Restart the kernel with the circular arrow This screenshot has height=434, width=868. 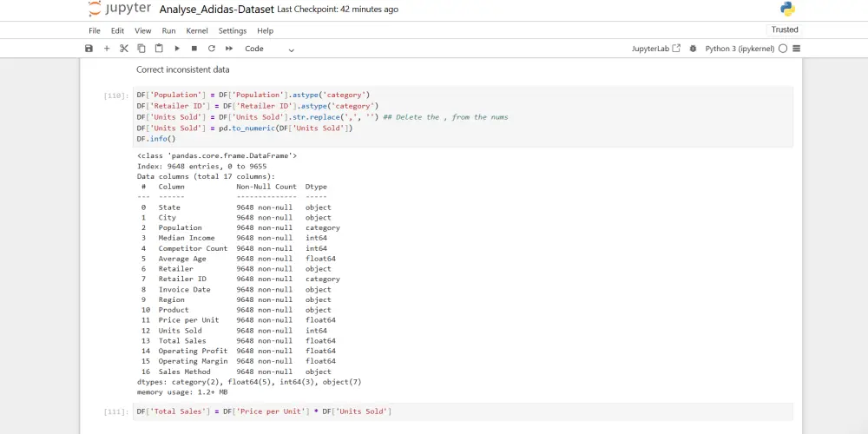(212, 49)
